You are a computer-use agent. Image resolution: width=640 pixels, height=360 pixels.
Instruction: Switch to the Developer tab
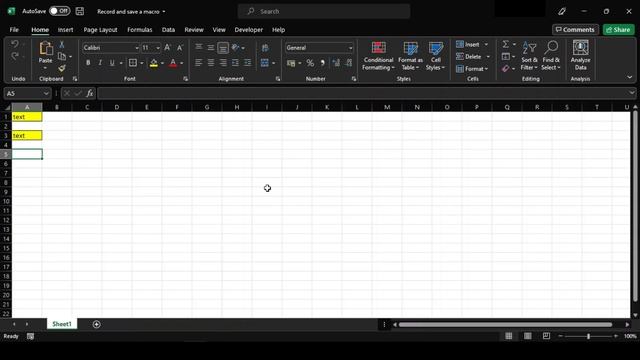[249, 30]
